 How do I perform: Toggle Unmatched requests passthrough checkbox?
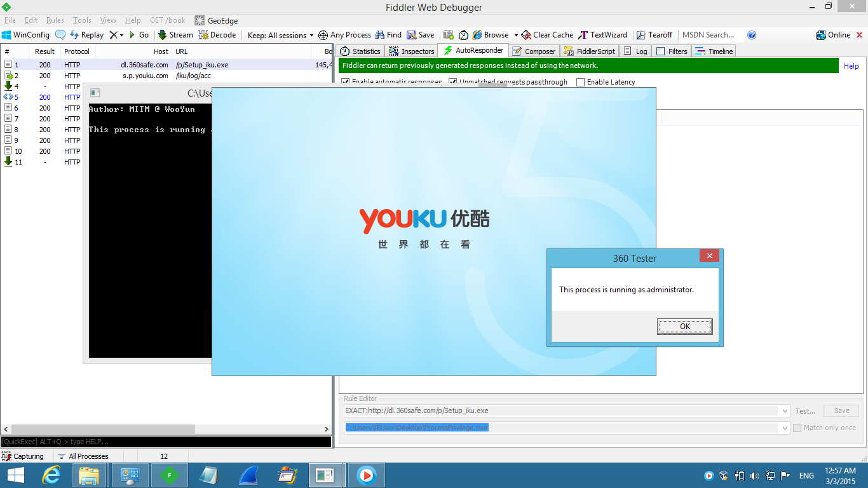click(x=453, y=82)
